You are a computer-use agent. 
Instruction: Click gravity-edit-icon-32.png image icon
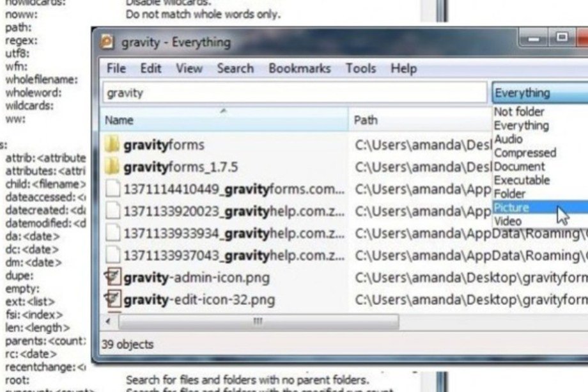pos(112,299)
